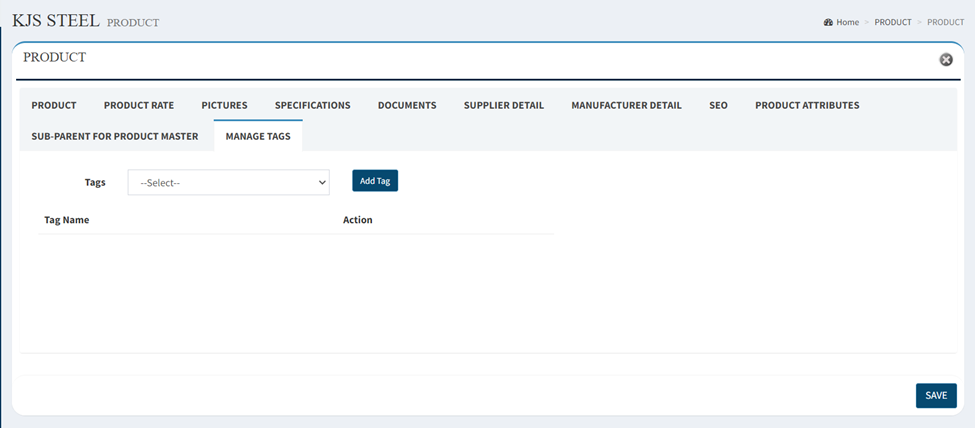Viewport: 975px width, 428px height.
Task: Click the Tag Name column header
Action: (67, 220)
